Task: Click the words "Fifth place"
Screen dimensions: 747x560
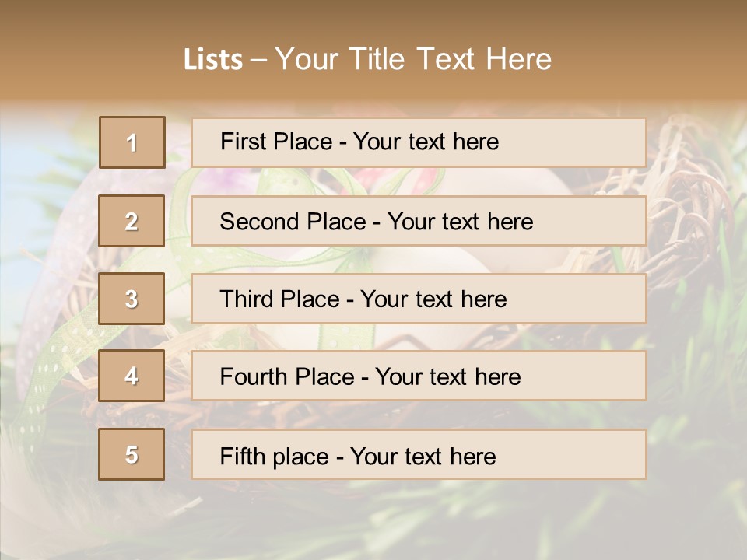Action: click(273, 456)
